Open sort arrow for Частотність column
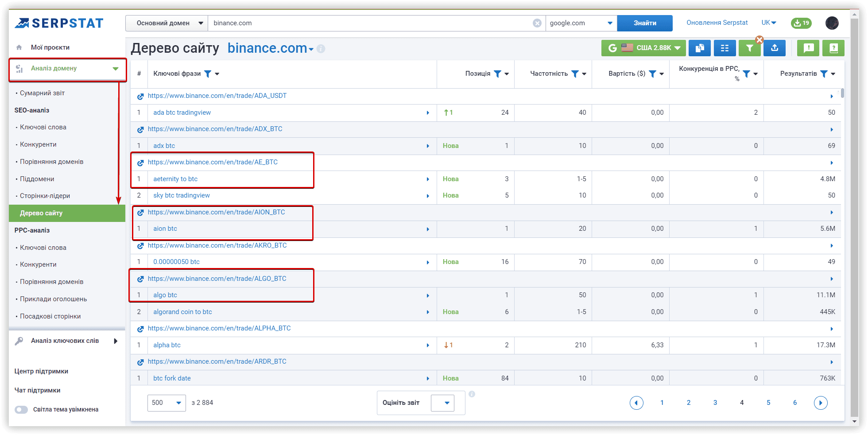The height and width of the screenshot is (435, 868). (584, 74)
